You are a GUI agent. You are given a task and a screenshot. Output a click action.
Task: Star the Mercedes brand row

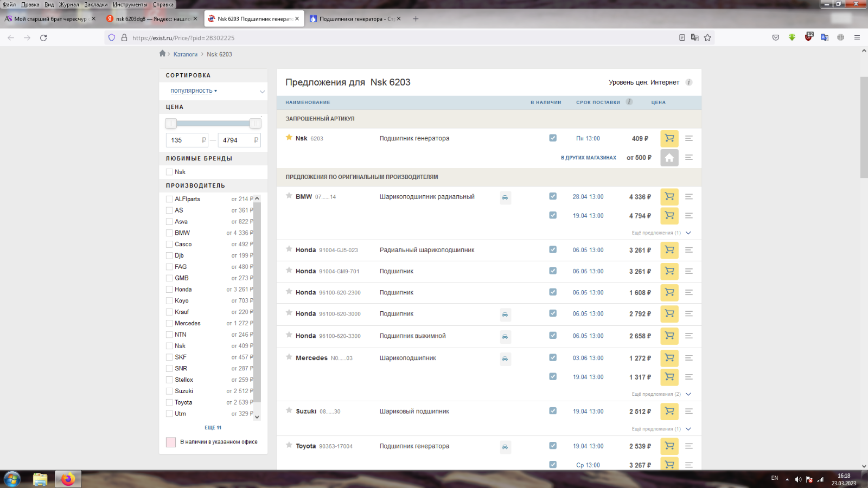[x=289, y=357]
